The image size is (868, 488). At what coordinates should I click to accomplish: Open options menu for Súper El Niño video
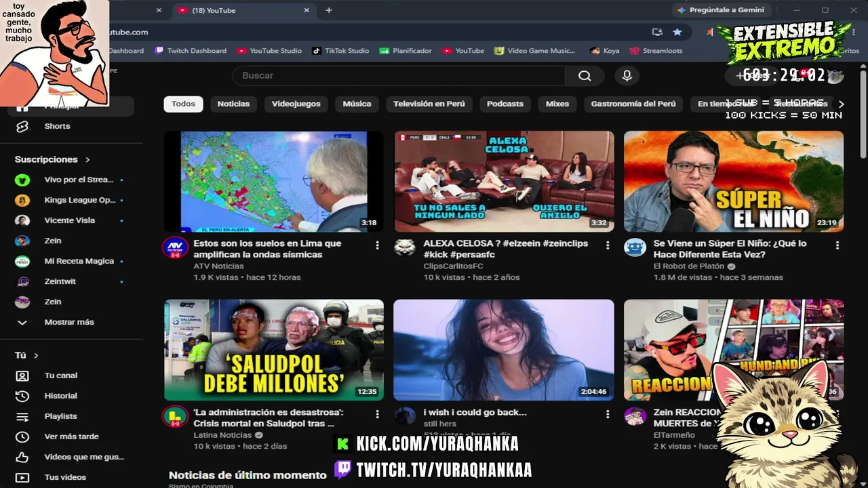(837, 245)
